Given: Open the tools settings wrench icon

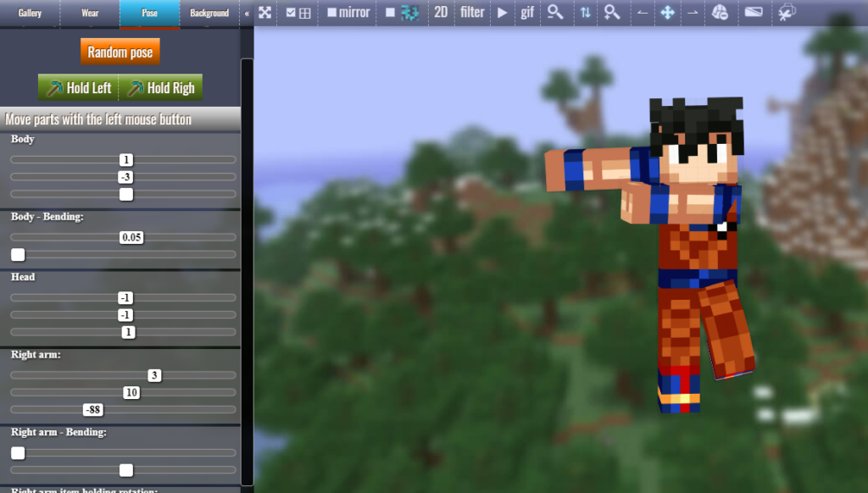Looking at the screenshot, I should point(787,12).
